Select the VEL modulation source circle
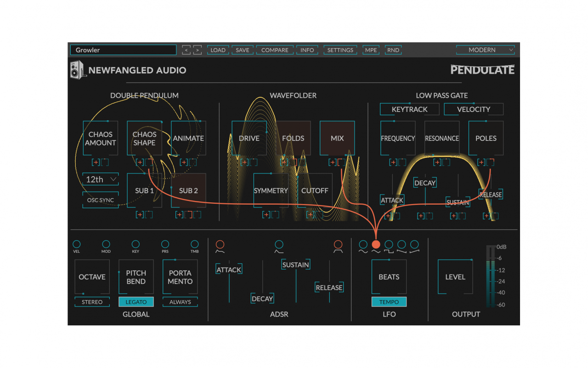This screenshot has width=588, height=368. coord(76,244)
